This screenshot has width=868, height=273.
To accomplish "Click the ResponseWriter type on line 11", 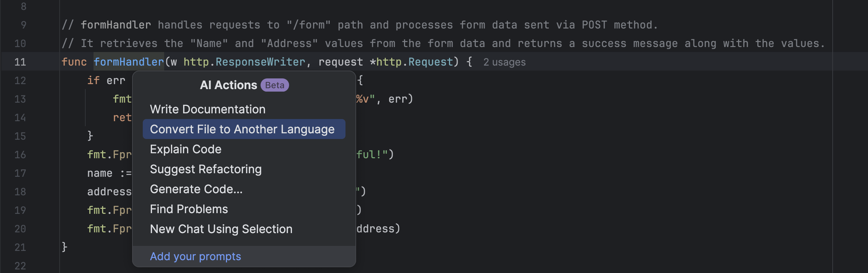I will coord(260,62).
